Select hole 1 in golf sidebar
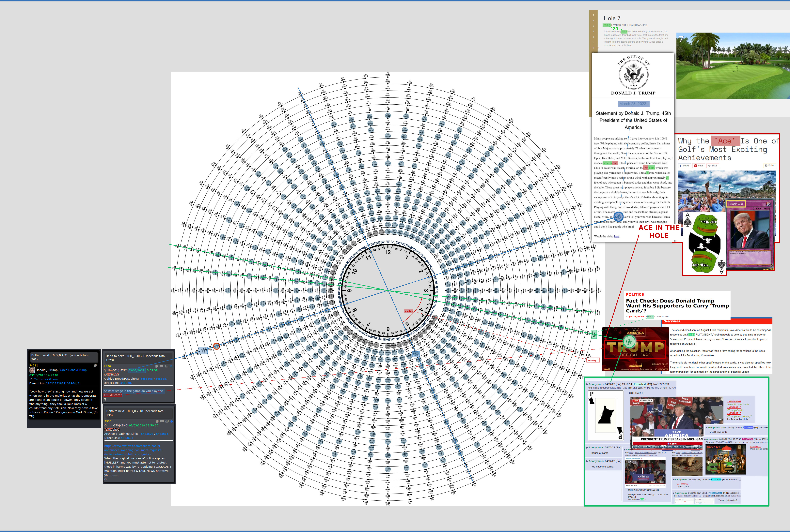 pyautogui.click(x=593, y=15)
